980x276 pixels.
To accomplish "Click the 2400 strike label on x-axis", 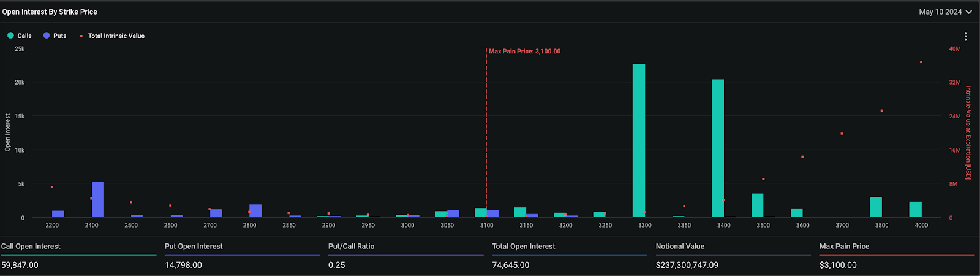I will (x=91, y=225).
